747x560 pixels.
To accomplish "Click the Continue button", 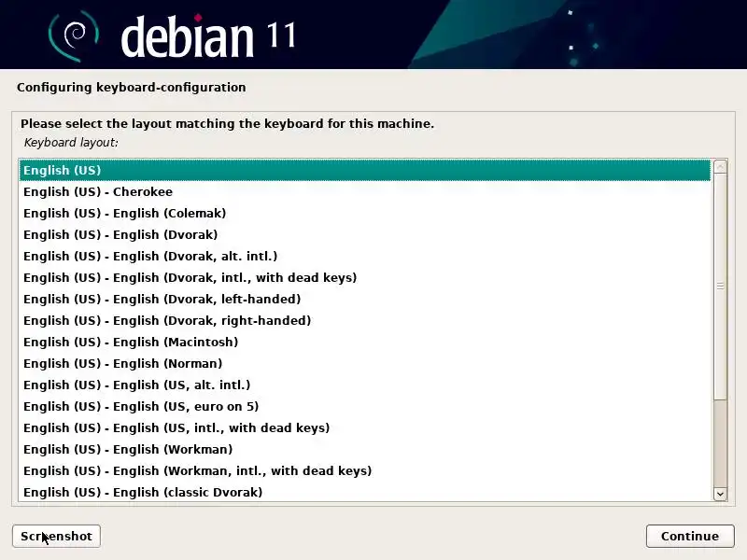I will coord(690,536).
